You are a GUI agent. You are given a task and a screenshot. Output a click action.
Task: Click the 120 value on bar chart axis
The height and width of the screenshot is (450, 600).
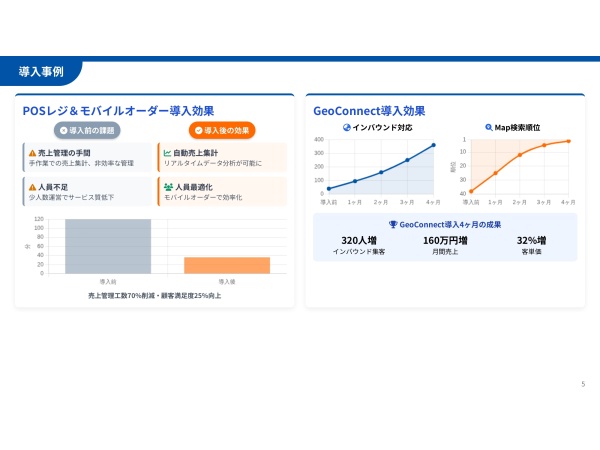[x=39, y=219]
